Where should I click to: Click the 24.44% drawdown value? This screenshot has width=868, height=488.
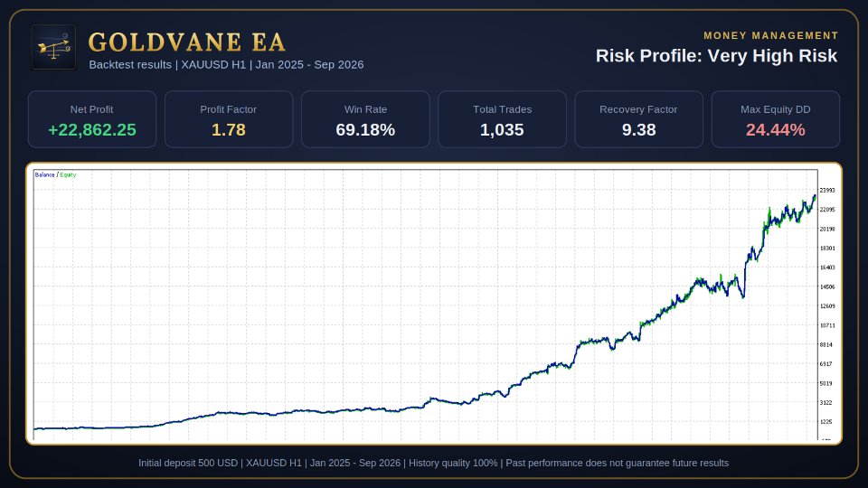coord(776,130)
